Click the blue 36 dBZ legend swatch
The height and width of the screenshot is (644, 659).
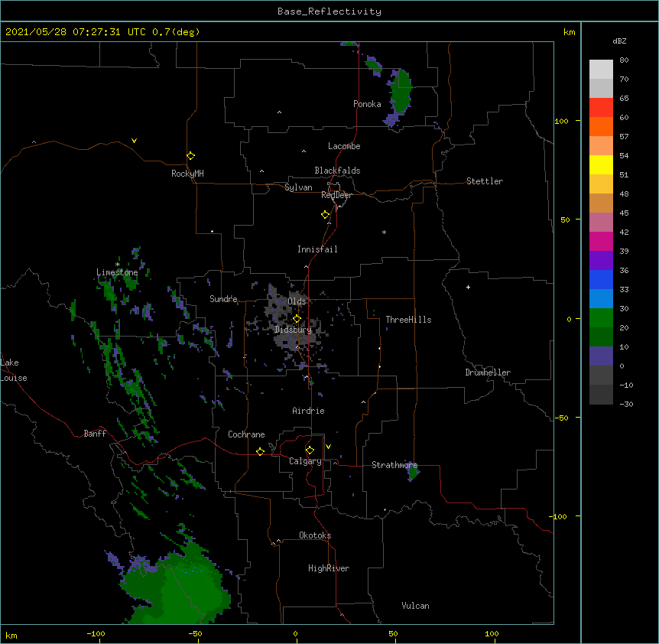[x=601, y=279]
